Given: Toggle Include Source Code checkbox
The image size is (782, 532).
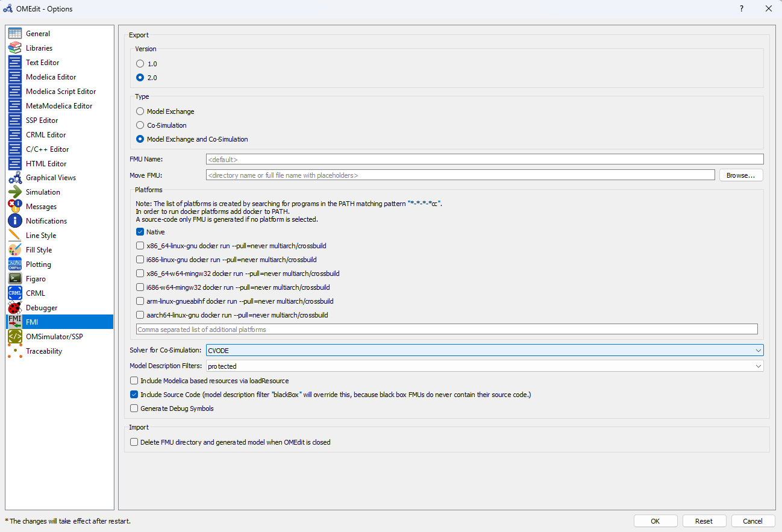Looking at the screenshot, I should [x=134, y=395].
